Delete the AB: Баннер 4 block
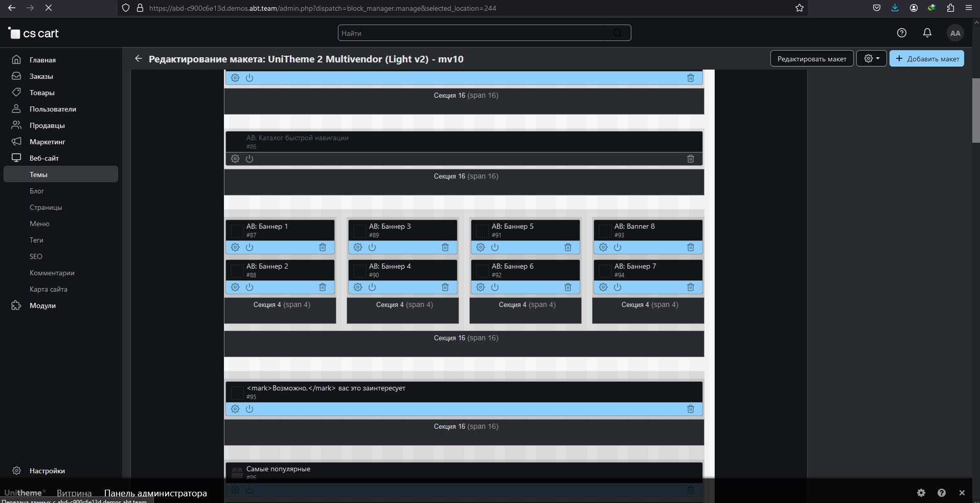 pyautogui.click(x=445, y=287)
